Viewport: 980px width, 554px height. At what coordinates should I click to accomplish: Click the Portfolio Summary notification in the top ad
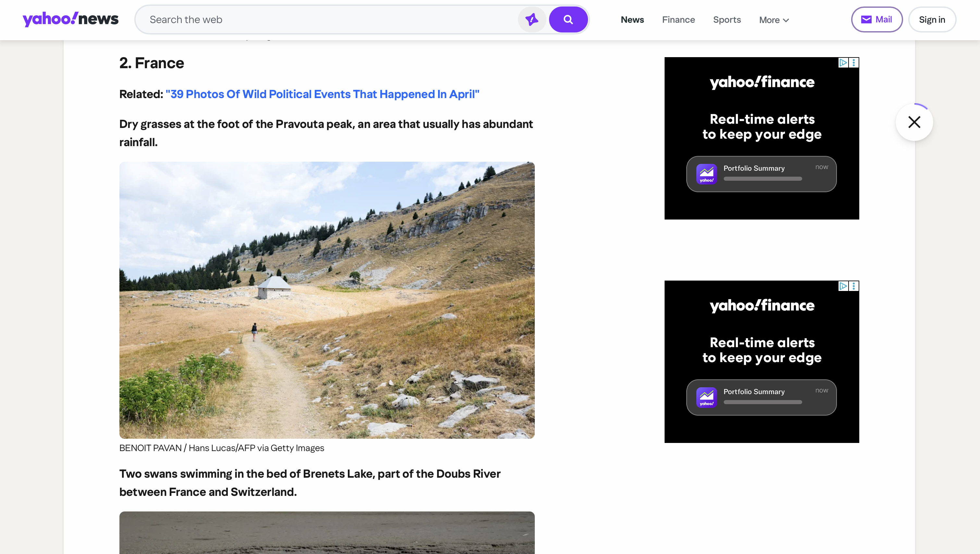coord(761,174)
